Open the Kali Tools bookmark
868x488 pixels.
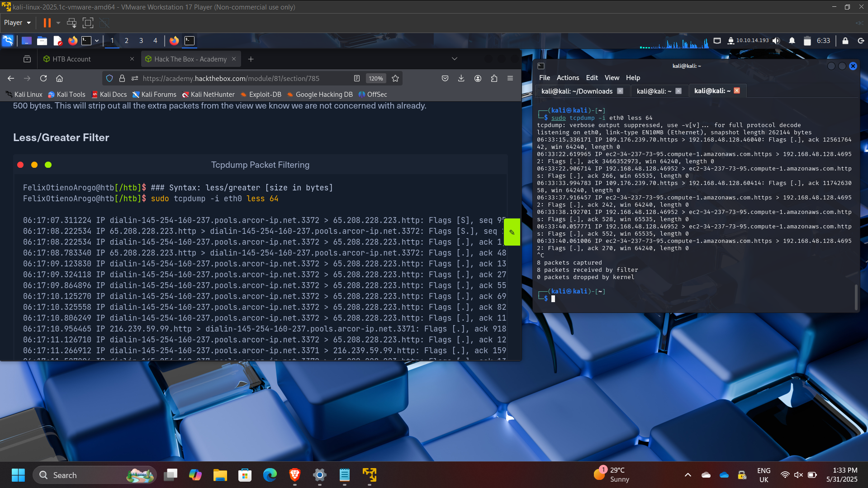tap(71, 95)
